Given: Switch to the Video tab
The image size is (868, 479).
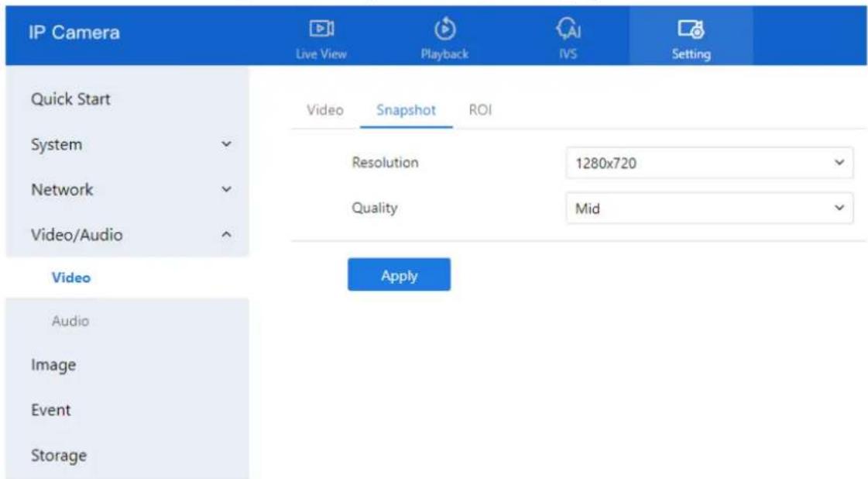Looking at the screenshot, I should coord(325,110).
